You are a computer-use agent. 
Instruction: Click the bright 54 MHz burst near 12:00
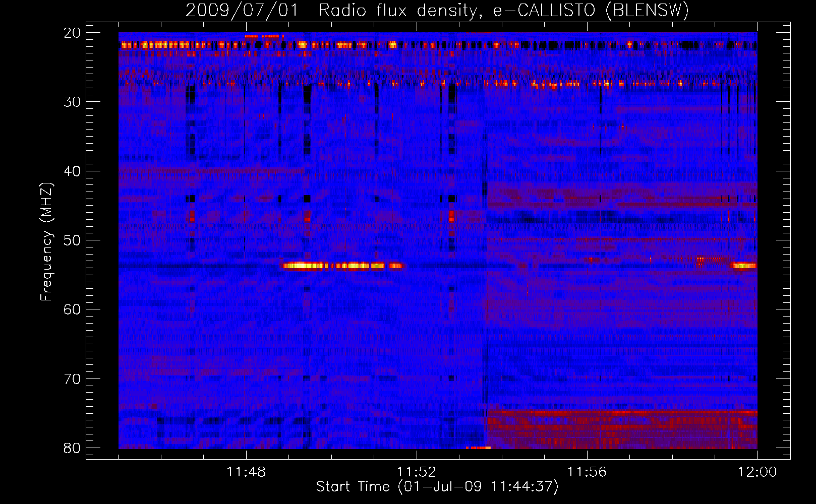(744, 266)
